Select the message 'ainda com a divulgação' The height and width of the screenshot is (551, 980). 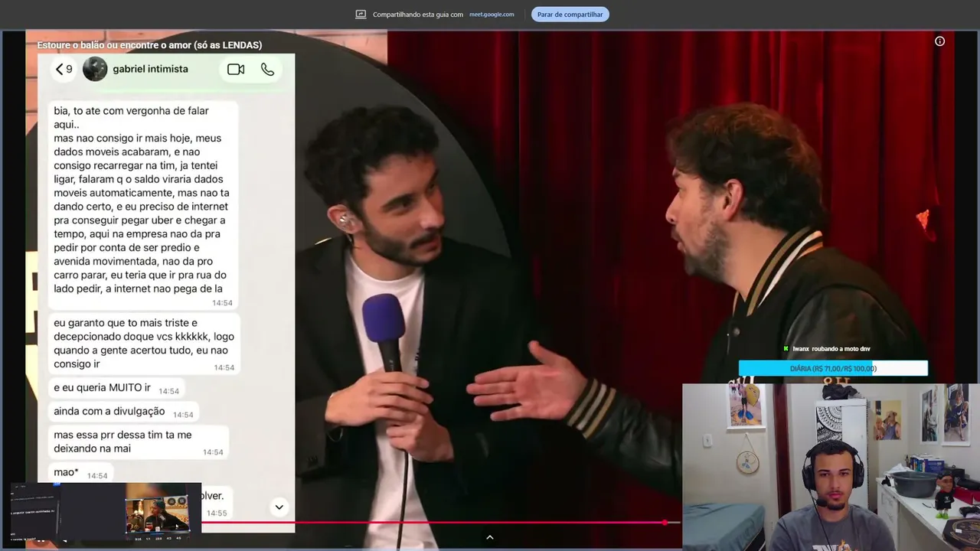pos(123,412)
